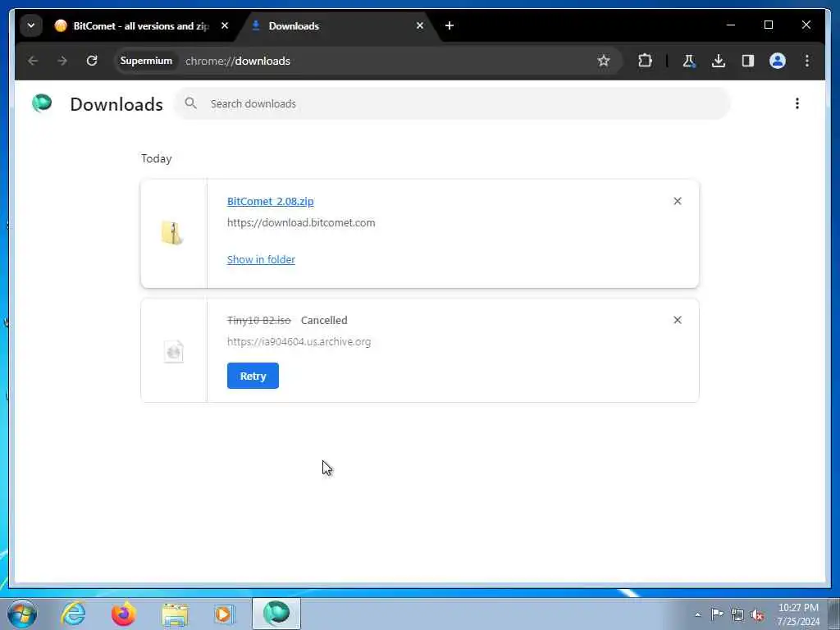Reload the downloads page
The image size is (840, 630).
click(92, 61)
